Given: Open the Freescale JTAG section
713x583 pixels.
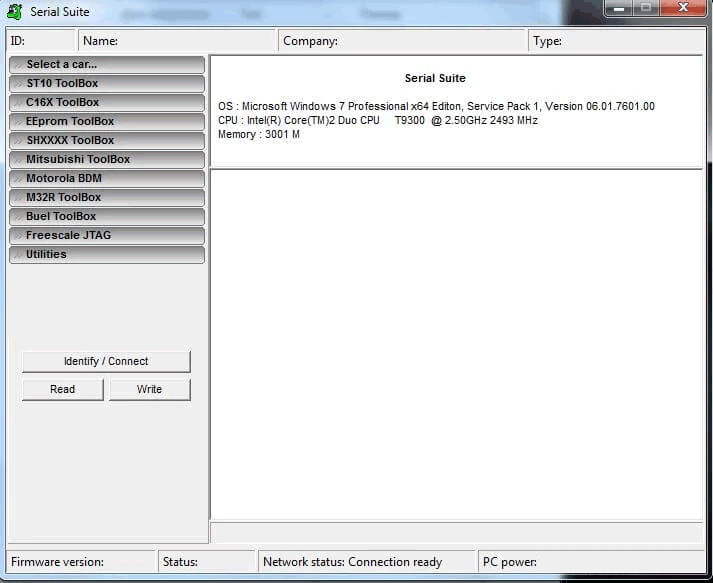Looking at the screenshot, I should point(106,235).
